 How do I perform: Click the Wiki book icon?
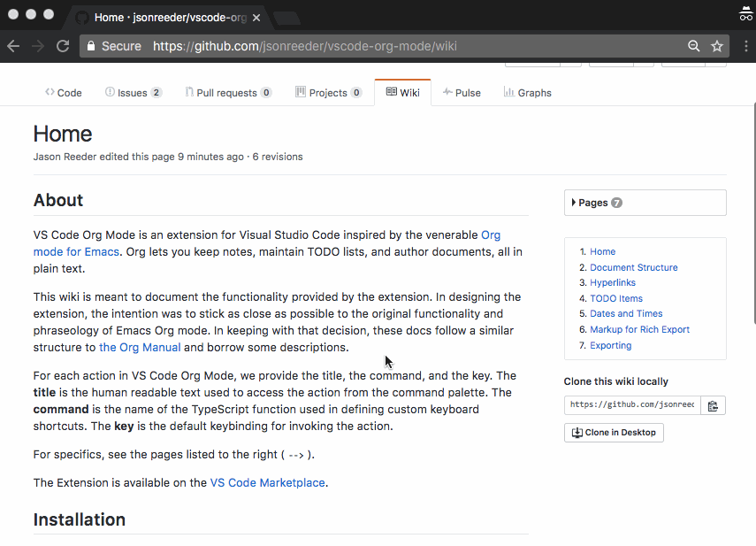(392, 92)
